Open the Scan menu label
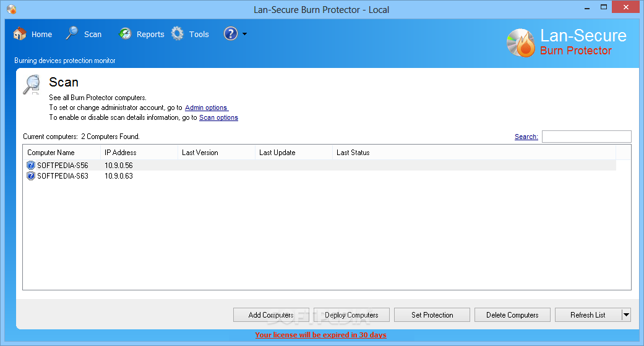Viewport: 644px width, 346px height. [93, 35]
